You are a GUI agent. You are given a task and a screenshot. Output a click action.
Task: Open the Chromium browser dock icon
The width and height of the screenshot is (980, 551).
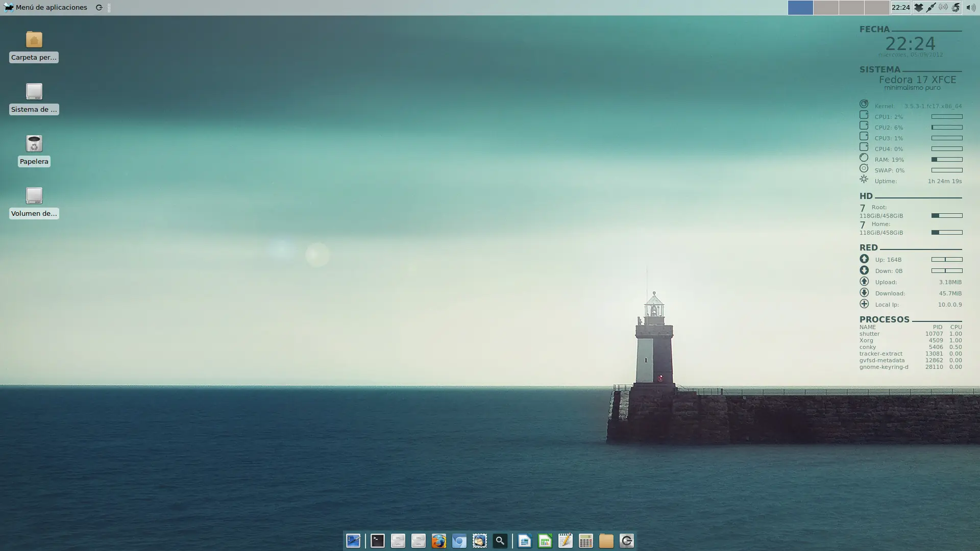[459, 541]
